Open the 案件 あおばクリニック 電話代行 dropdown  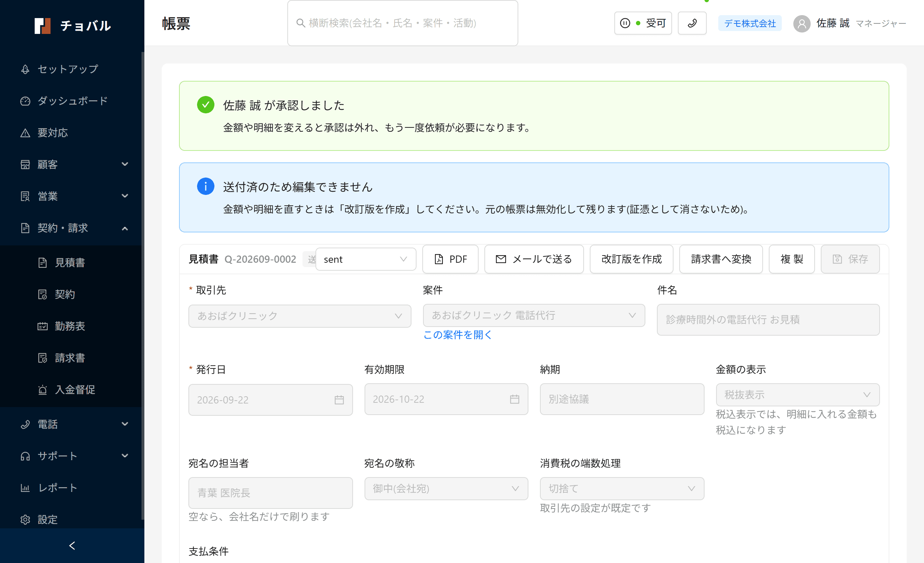(x=534, y=316)
